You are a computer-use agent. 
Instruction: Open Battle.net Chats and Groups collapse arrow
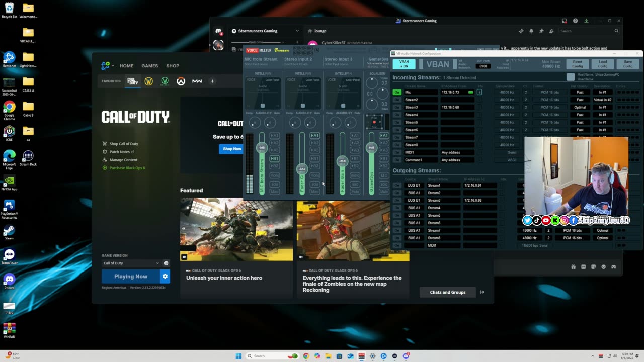[x=482, y=292]
